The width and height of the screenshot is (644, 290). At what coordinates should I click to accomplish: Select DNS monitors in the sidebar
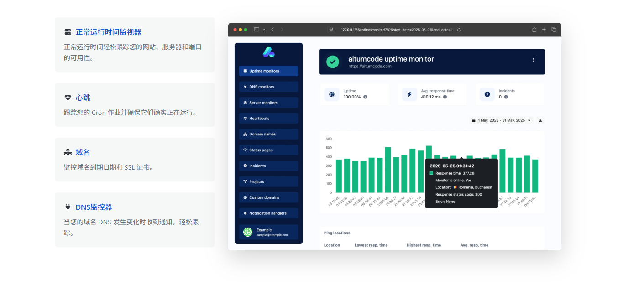268,87
